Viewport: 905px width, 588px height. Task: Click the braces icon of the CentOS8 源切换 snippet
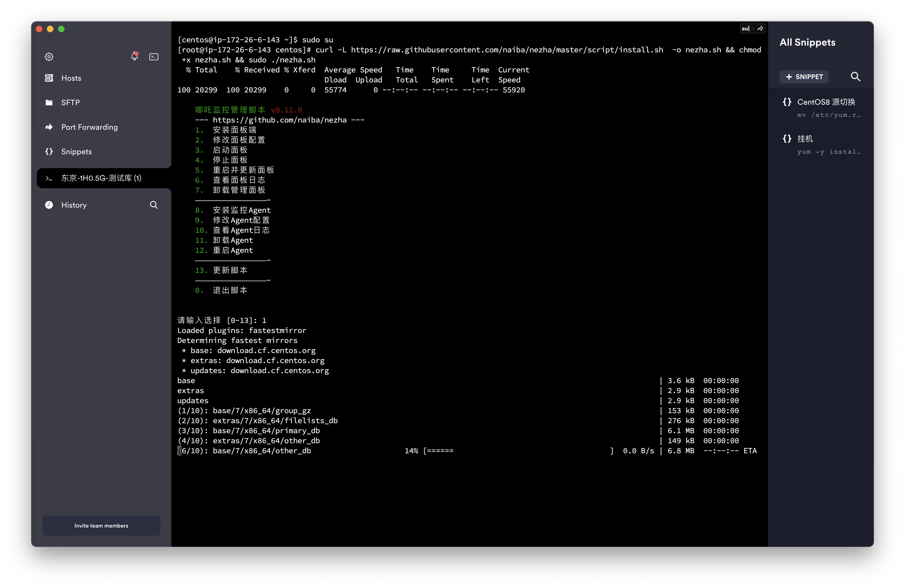(x=787, y=102)
